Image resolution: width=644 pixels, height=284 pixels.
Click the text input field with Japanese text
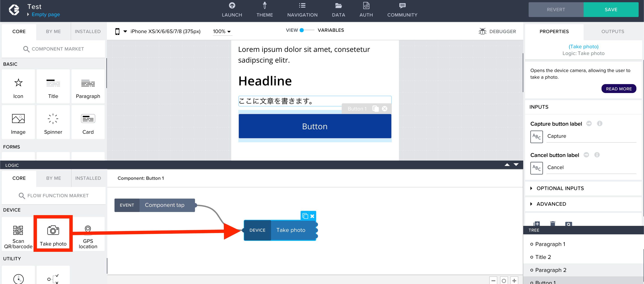314,101
